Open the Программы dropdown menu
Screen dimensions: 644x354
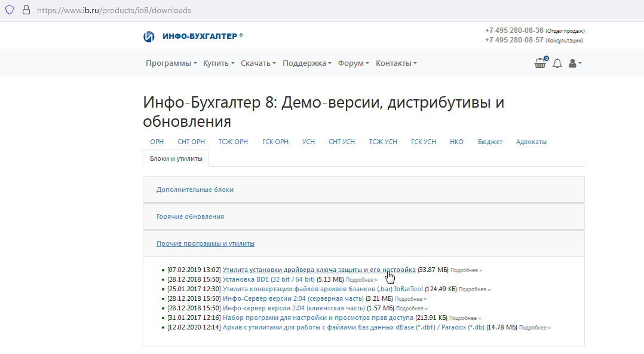coord(171,63)
